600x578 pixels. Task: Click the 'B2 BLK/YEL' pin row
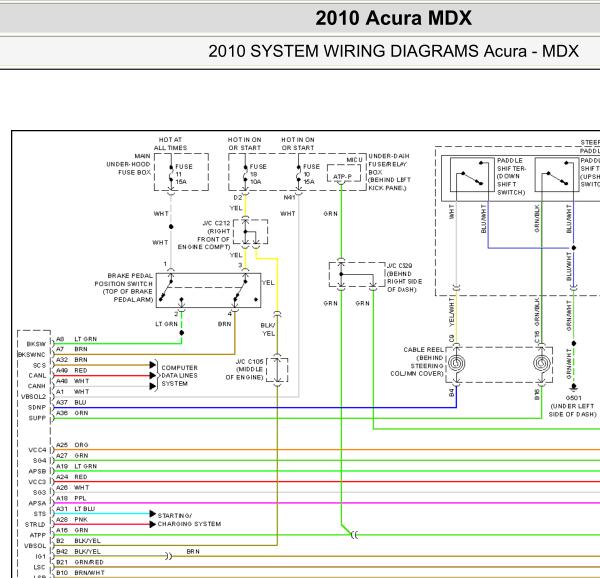point(78,541)
